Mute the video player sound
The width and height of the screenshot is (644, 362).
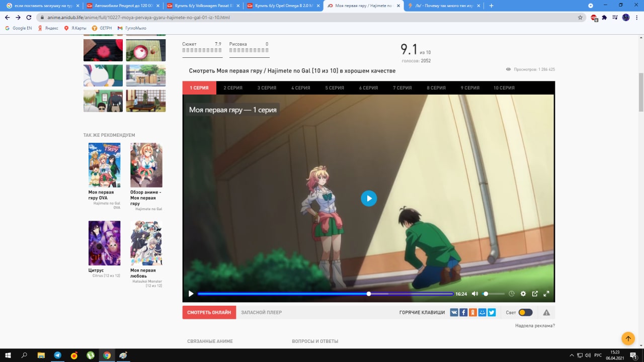pos(474,294)
